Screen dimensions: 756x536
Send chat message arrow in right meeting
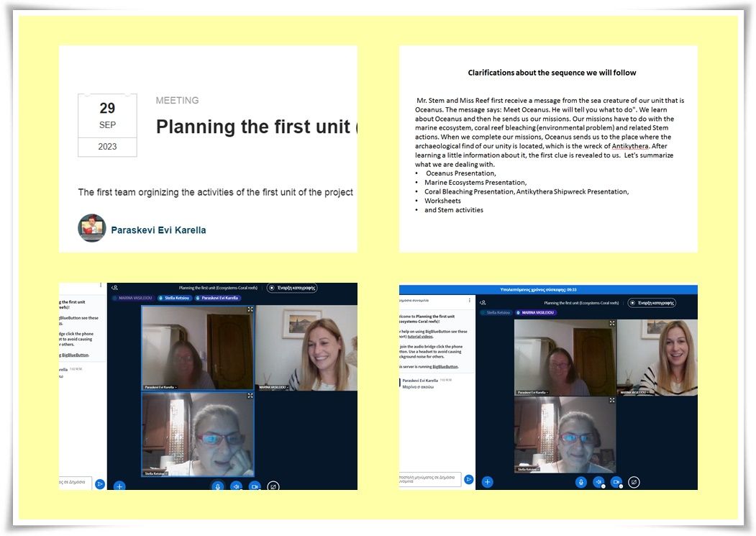tap(469, 478)
